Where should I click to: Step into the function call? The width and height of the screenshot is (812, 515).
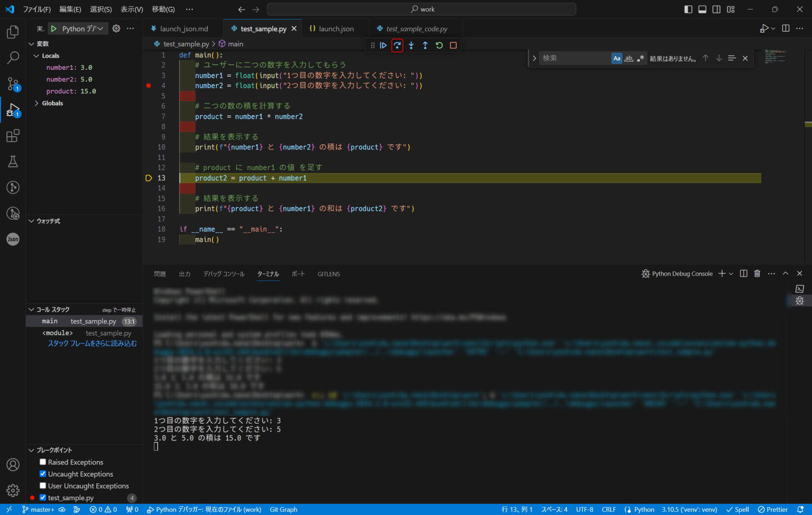click(x=411, y=45)
